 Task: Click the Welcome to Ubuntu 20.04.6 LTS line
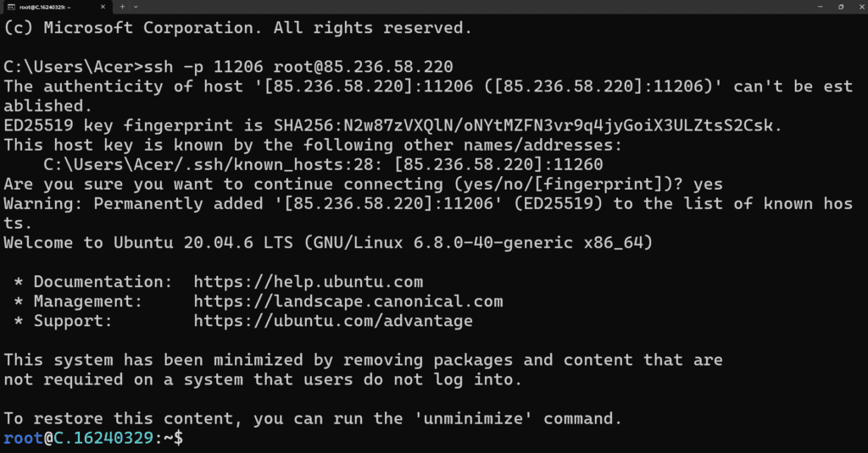[328, 243]
